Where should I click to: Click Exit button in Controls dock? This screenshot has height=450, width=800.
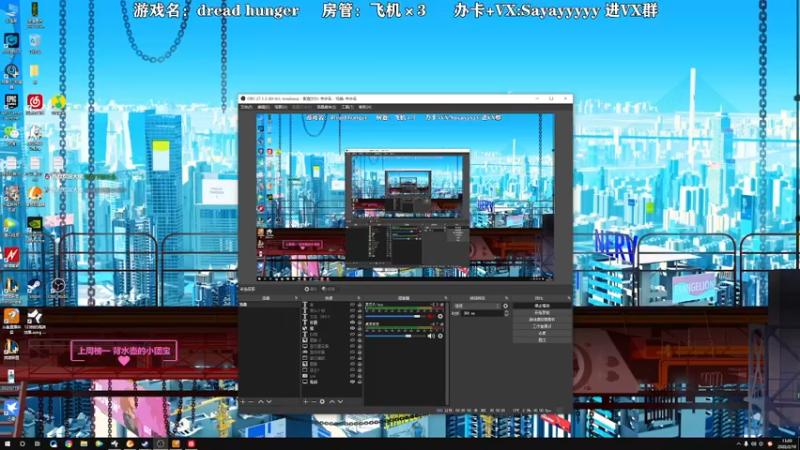click(542, 340)
